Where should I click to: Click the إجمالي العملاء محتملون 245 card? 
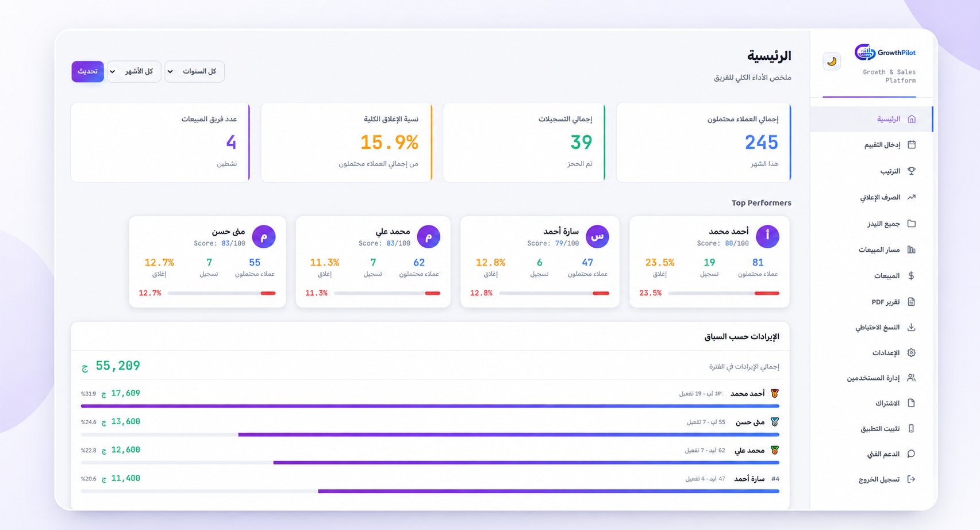pyautogui.click(x=704, y=143)
